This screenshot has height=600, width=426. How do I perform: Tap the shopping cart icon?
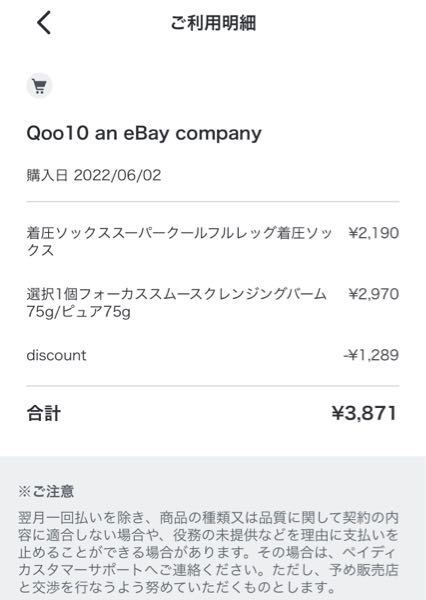[x=39, y=86]
